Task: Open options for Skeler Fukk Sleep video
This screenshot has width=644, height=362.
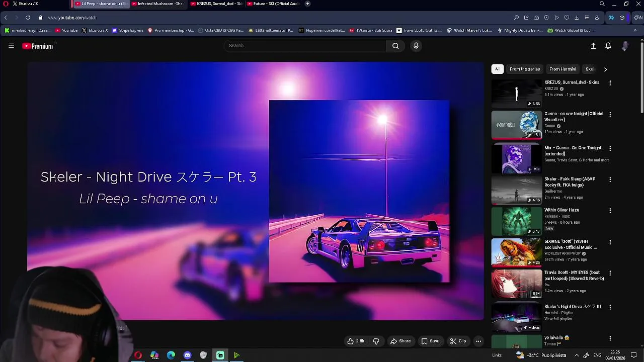Action: [x=610, y=179]
